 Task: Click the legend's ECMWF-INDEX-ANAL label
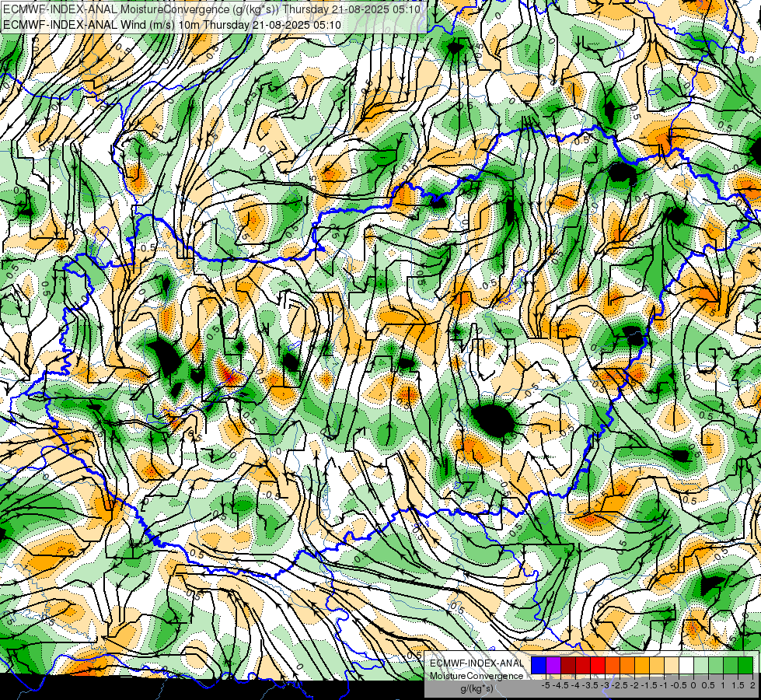tap(476, 663)
